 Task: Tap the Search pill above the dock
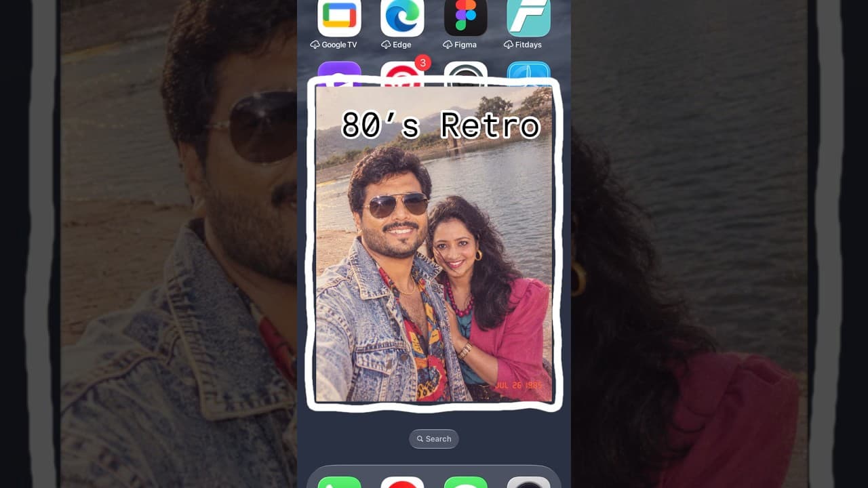point(434,439)
